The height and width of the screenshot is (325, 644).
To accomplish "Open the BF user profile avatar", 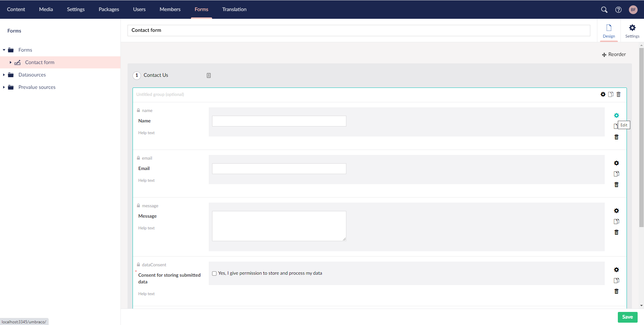I will tap(633, 10).
